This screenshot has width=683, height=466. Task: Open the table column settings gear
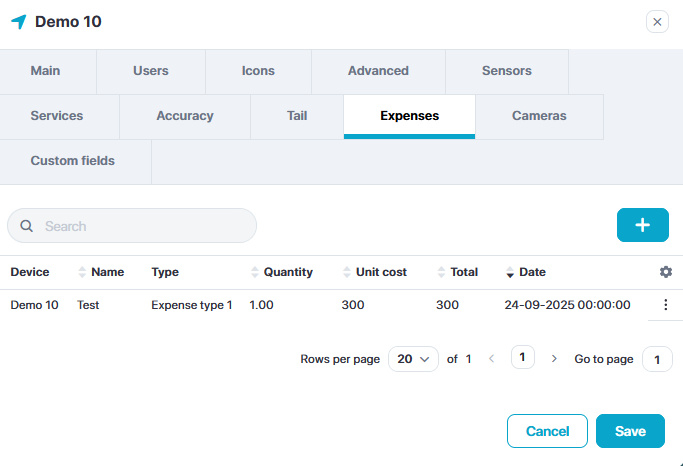tap(666, 272)
